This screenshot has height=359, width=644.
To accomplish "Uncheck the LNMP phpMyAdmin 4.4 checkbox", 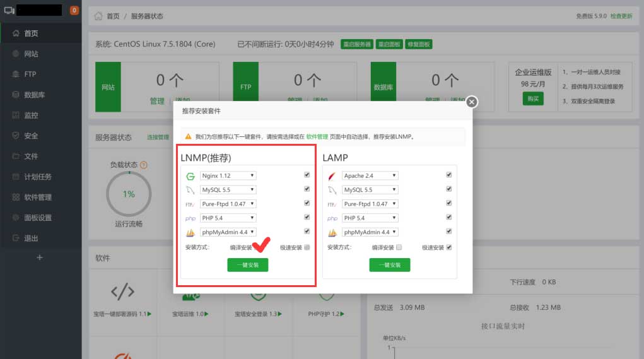I will coord(307,232).
